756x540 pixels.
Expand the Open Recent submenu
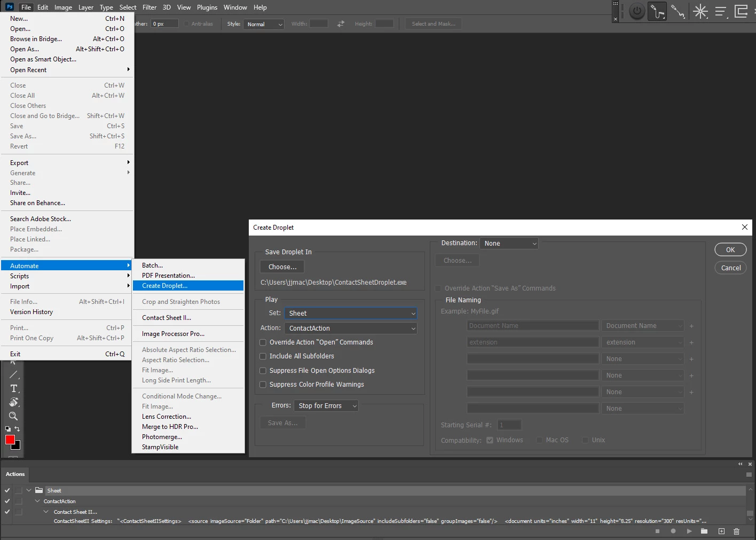point(67,70)
